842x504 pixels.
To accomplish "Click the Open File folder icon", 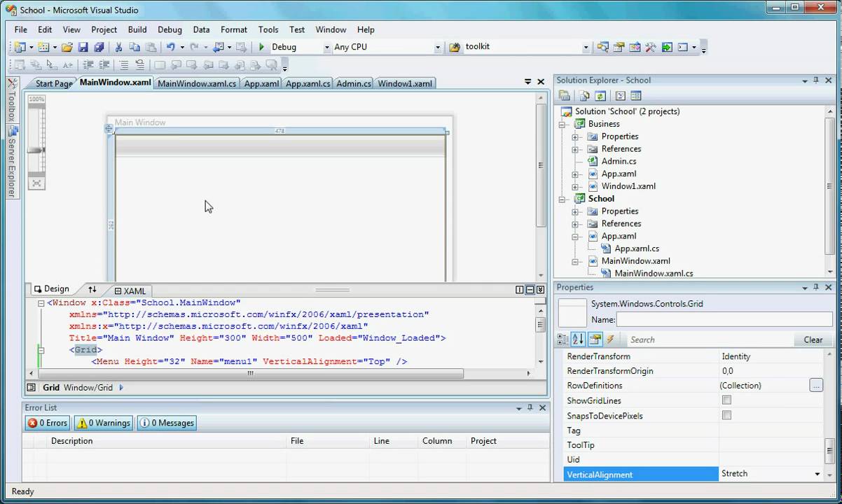I will 67,47.
